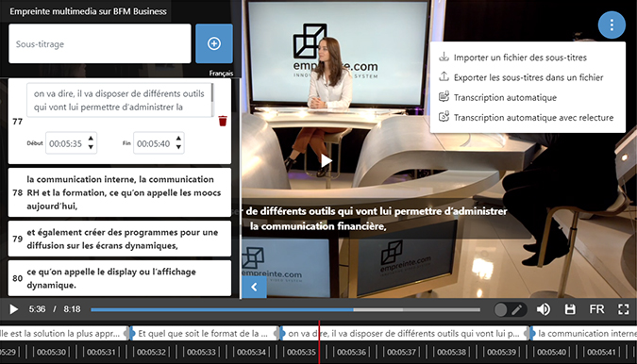637x364 pixels.
Task: Switch subtitle language via FR button
Action: [x=596, y=309]
